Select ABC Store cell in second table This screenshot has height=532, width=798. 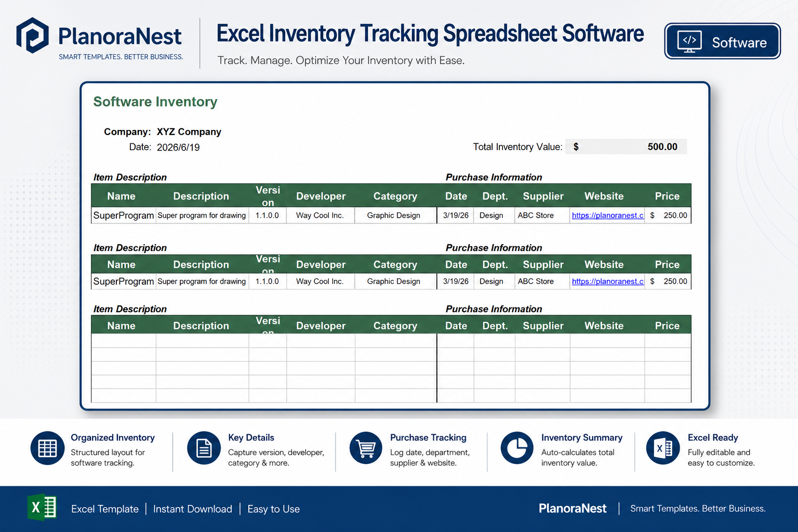click(542, 281)
